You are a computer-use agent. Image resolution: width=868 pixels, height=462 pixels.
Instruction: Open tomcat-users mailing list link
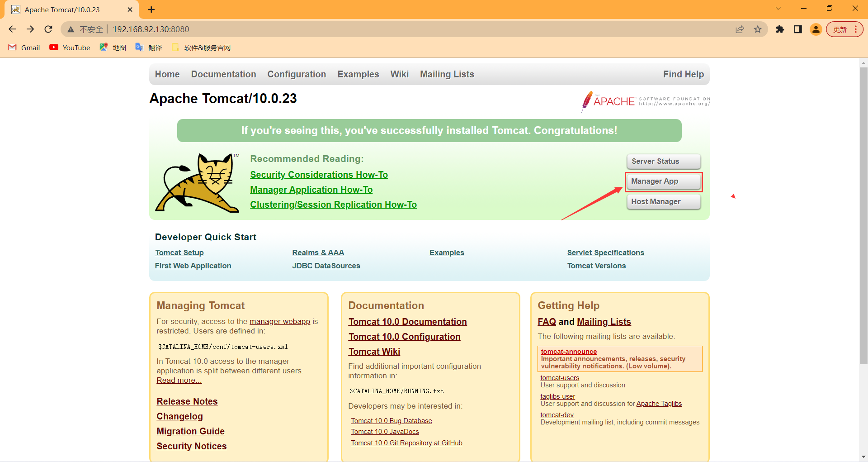tap(560, 378)
